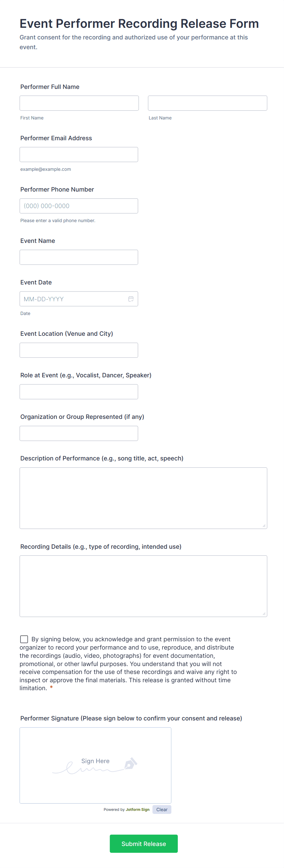Click inside the Sign Here signature box
Viewport: 284px width, 868px height.
coord(95,765)
